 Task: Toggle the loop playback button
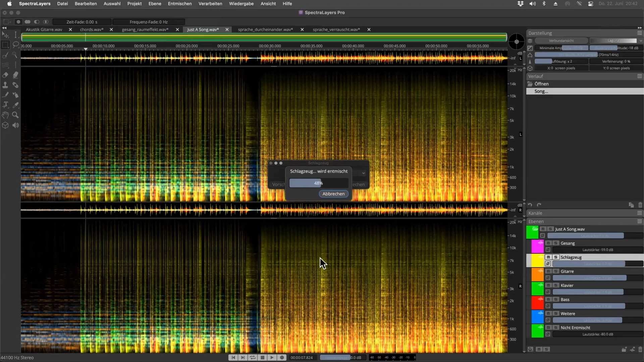pyautogui.click(x=253, y=358)
